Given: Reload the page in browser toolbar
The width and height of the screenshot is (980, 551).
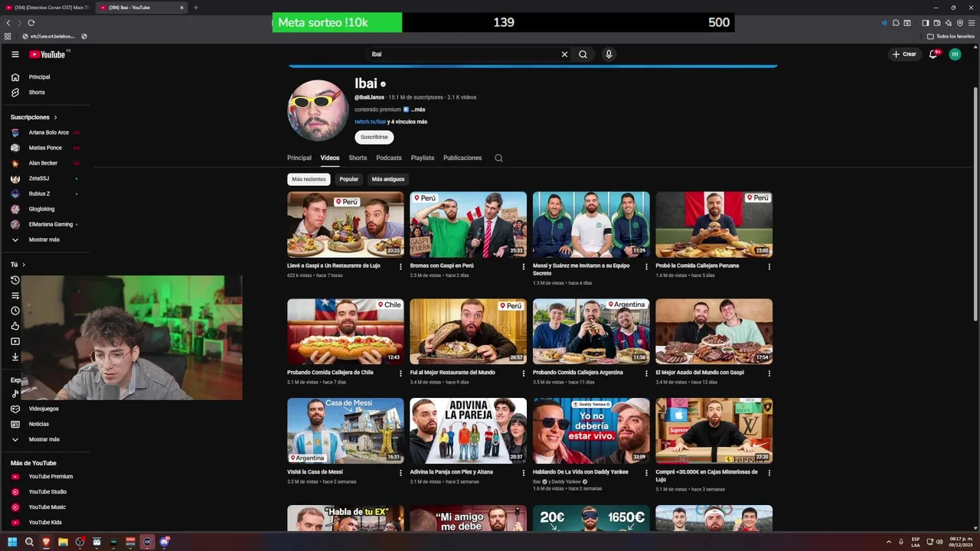Looking at the screenshot, I should pyautogui.click(x=31, y=23).
